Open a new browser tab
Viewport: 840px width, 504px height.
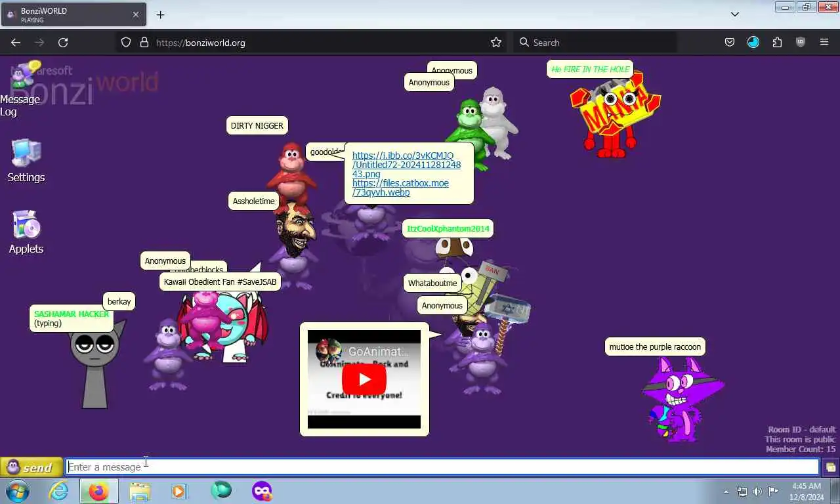[160, 14]
